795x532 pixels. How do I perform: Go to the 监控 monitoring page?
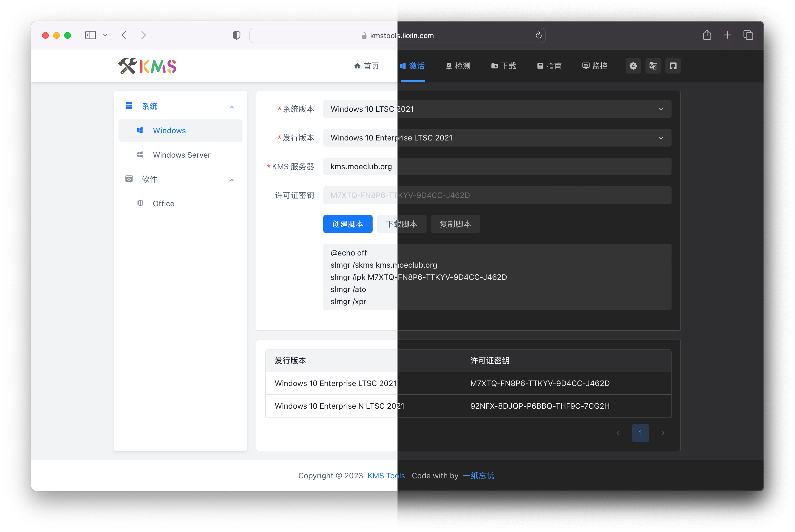point(595,66)
